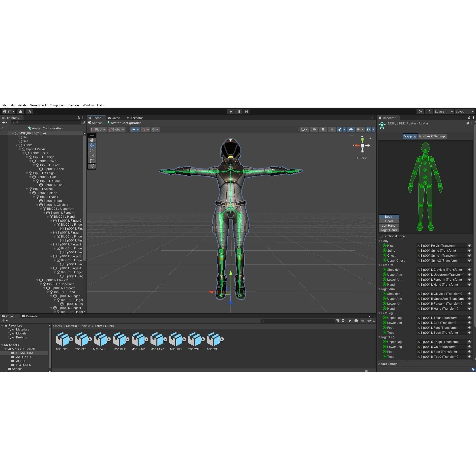Click the Asset Labels tag icon

(x=473, y=369)
